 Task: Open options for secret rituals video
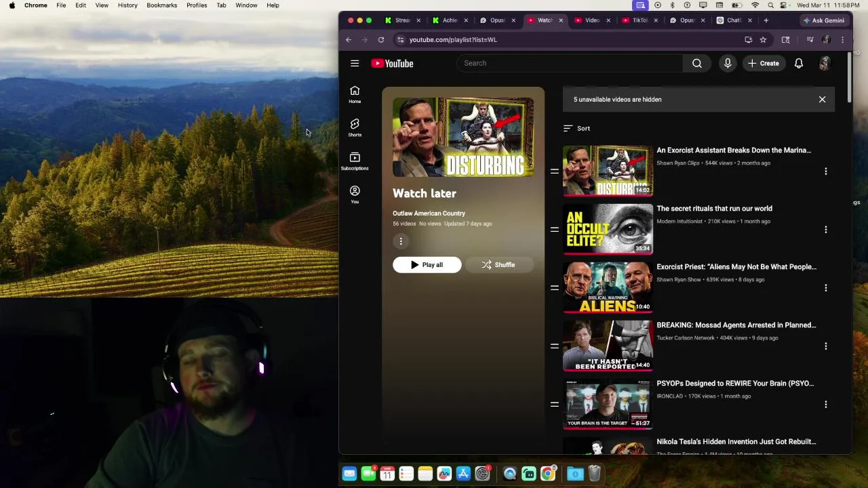tap(825, 230)
